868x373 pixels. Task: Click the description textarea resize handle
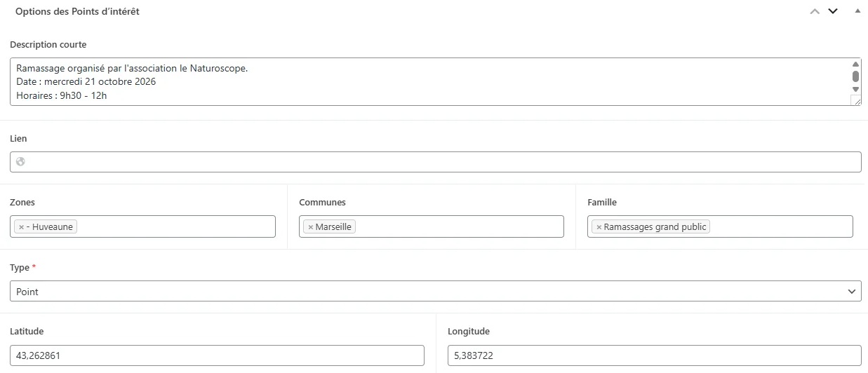[856, 100]
